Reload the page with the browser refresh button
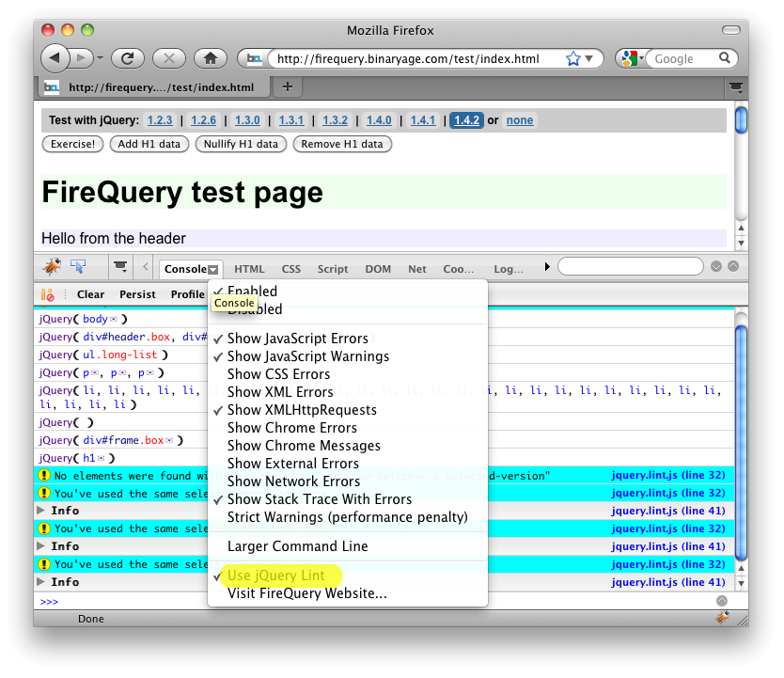The height and width of the screenshot is (678, 784). coord(128,58)
